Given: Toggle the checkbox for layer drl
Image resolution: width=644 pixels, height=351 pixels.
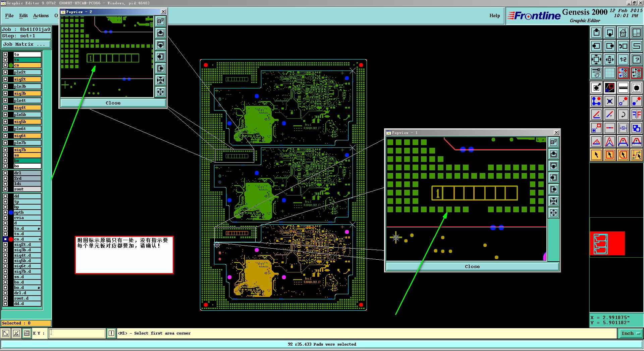Looking at the screenshot, I should click(x=5, y=173).
